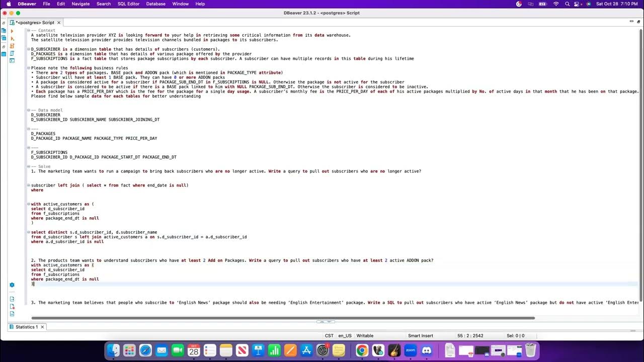Click the en_US locale status entry
Image resolution: width=644 pixels, height=362 pixels.
(x=345, y=336)
